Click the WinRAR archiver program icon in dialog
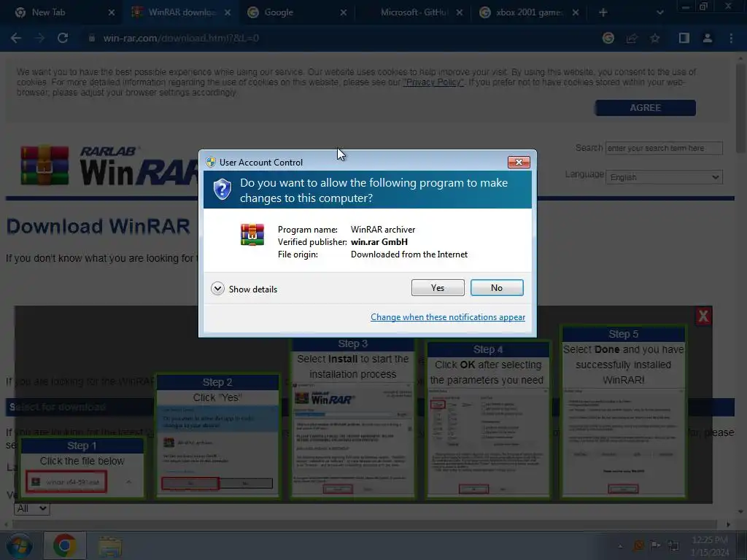This screenshot has height=560, width=747. pyautogui.click(x=252, y=235)
